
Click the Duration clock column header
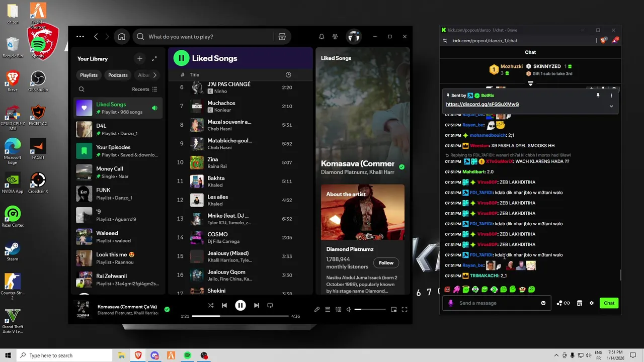pyautogui.click(x=288, y=75)
